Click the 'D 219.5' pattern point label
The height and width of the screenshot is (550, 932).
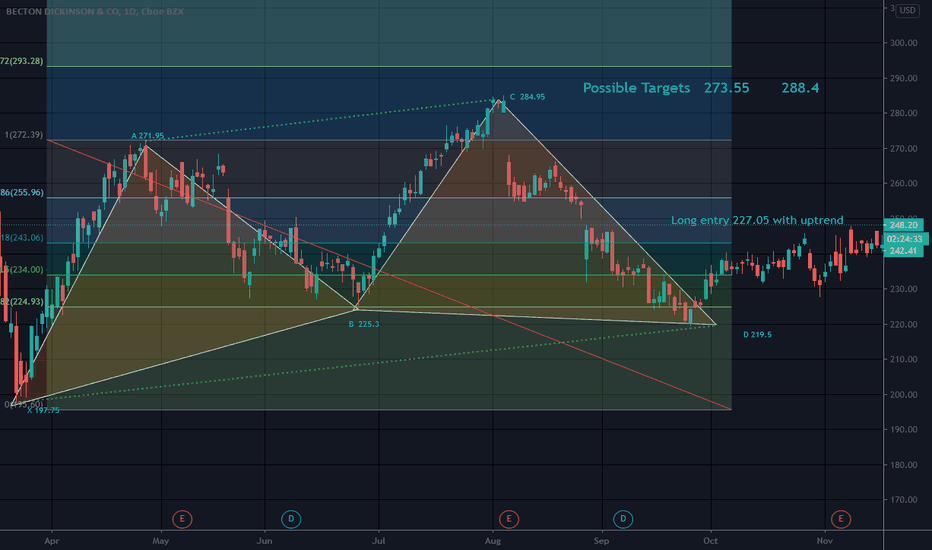click(757, 335)
